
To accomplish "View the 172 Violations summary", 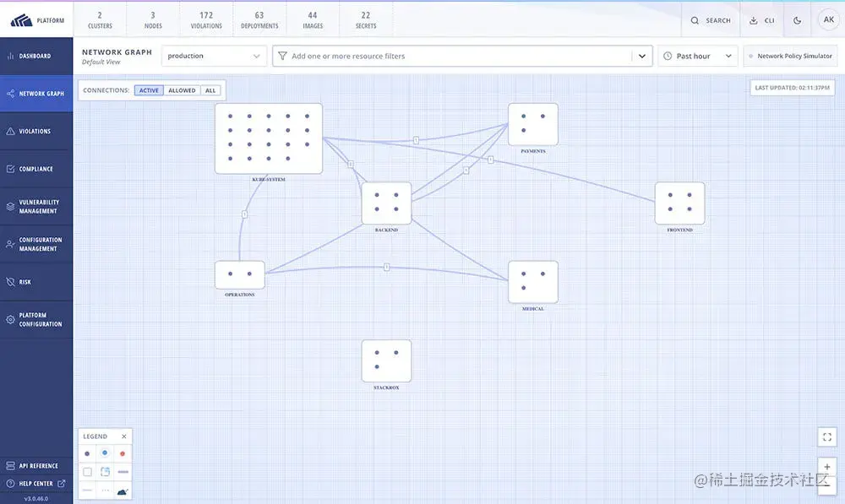I will click(206, 20).
